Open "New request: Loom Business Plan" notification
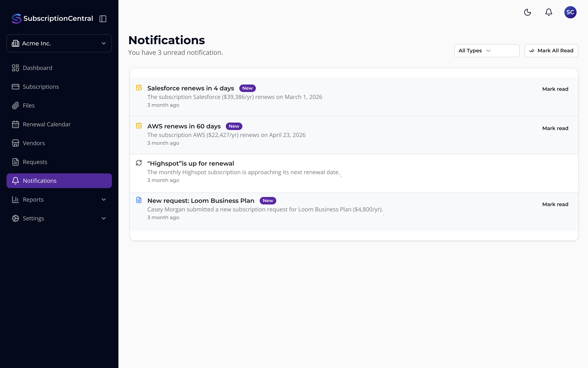Image resolution: width=588 pixels, height=368 pixels. tap(201, 201)
